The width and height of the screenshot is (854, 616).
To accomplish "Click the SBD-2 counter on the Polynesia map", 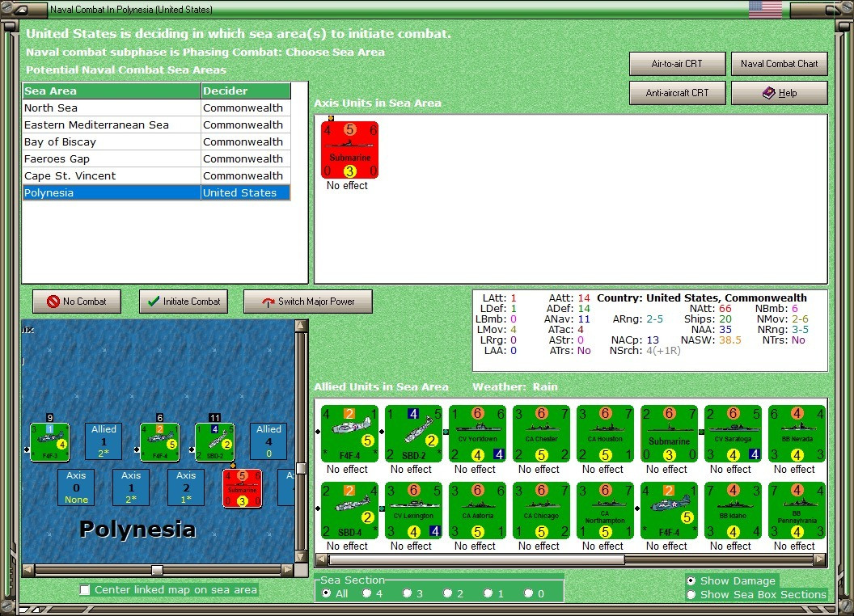I will pyautogui.click(x=214, y=442).
